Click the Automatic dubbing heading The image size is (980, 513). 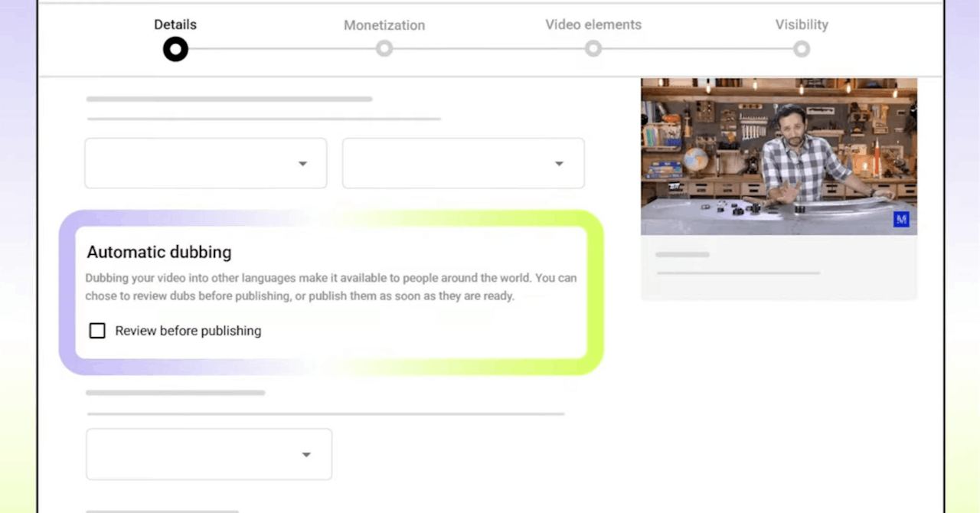[159, 252]
